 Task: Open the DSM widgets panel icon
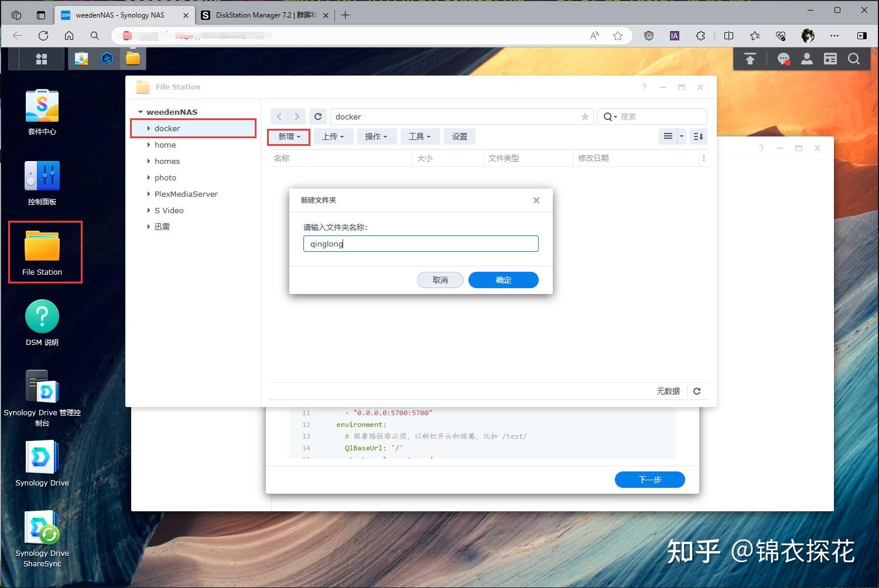point(830,59)
